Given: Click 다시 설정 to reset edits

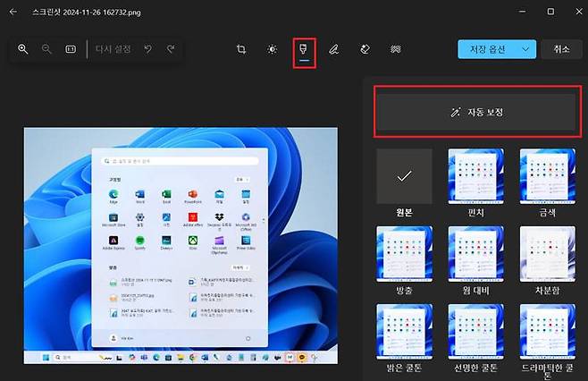Looking at the screenshot, I should click(x=113, y=49).
